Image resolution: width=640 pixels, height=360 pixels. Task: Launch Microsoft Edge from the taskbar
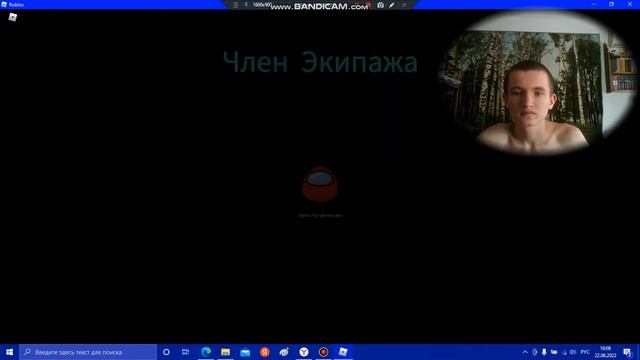(206, 352)
